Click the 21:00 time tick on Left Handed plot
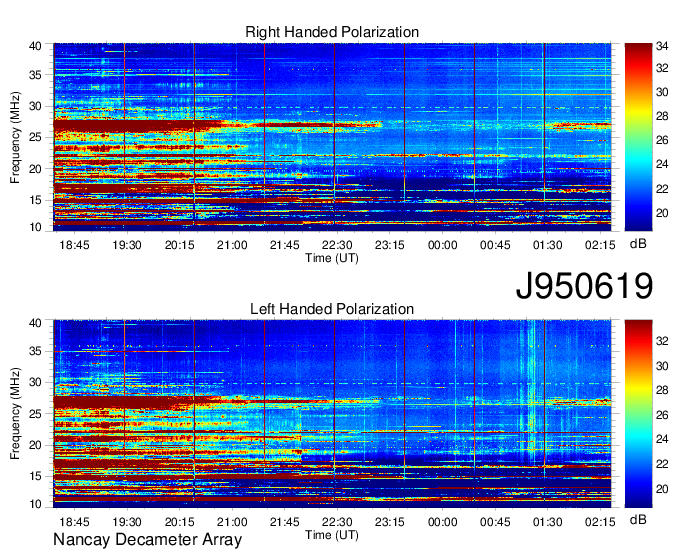The width and height of the screenshot is (680, 552). 232,522
